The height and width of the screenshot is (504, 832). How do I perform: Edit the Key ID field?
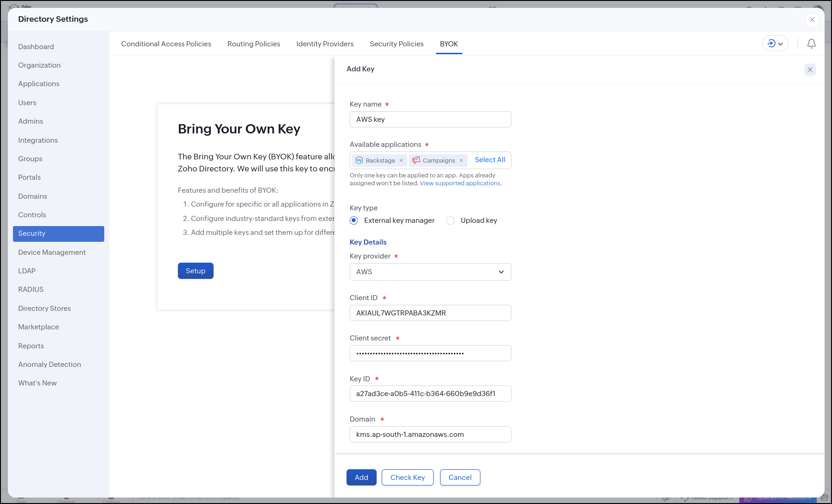coord(430,394)
